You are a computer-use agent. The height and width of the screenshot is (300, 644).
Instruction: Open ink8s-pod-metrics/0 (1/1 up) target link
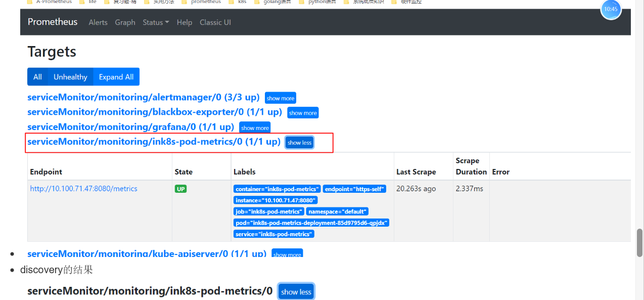(x=154, y=142)
